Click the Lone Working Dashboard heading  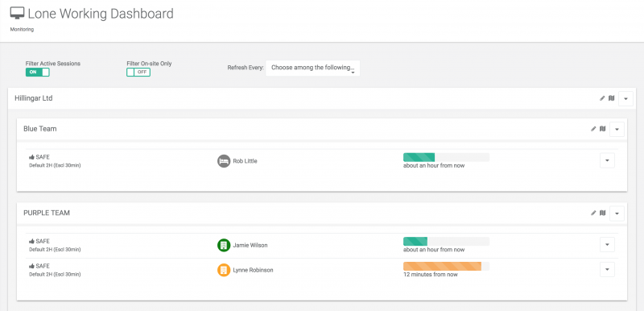tap(101, 14)
